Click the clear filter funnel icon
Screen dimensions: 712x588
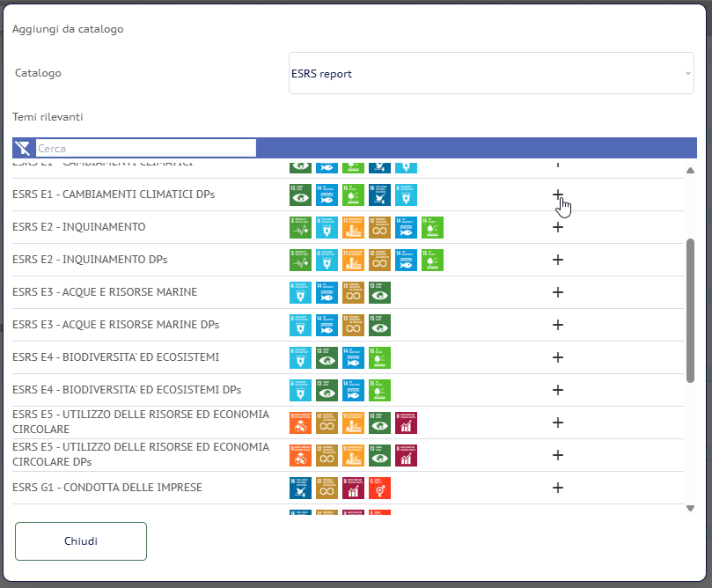(23, 148)
